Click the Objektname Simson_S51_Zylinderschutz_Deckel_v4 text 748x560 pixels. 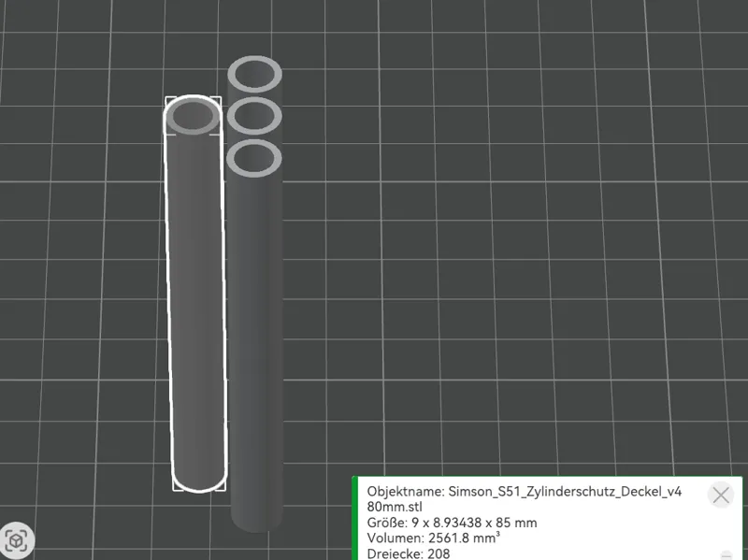point(525,498)
